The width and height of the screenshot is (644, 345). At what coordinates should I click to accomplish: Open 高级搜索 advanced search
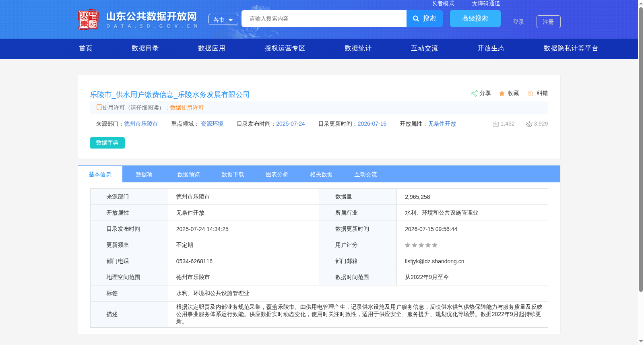click(x=475, y=19)
